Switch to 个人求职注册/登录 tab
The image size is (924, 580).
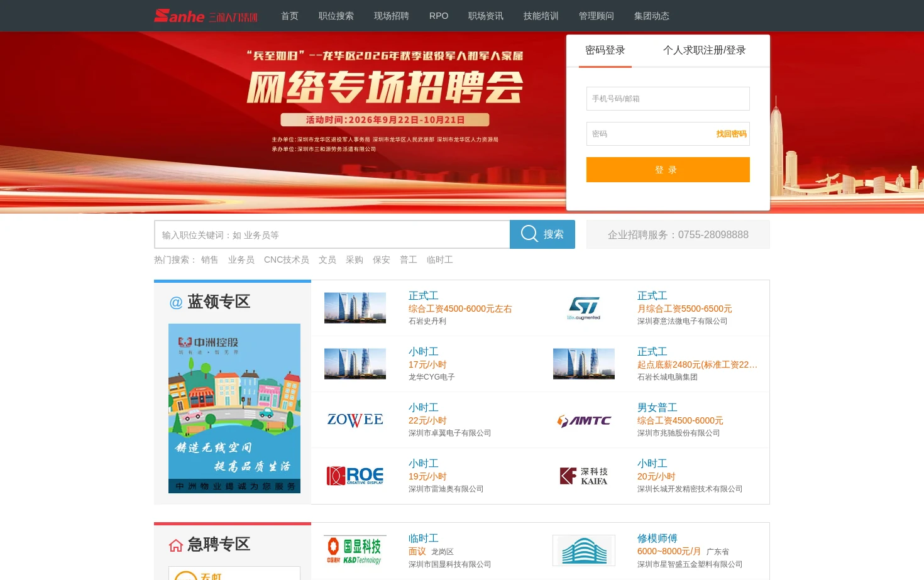(705, 50)
